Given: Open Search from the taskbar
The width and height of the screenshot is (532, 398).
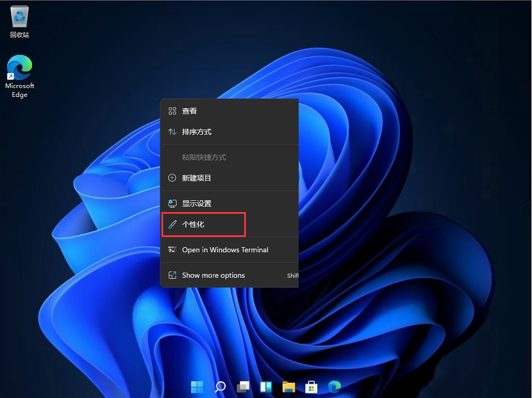Looking at the screenshot, I should pyautogui.click(x=220, y=387).
